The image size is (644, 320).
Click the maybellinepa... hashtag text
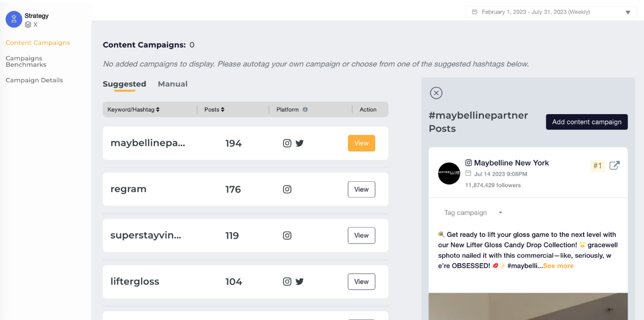tap(148, 143)
